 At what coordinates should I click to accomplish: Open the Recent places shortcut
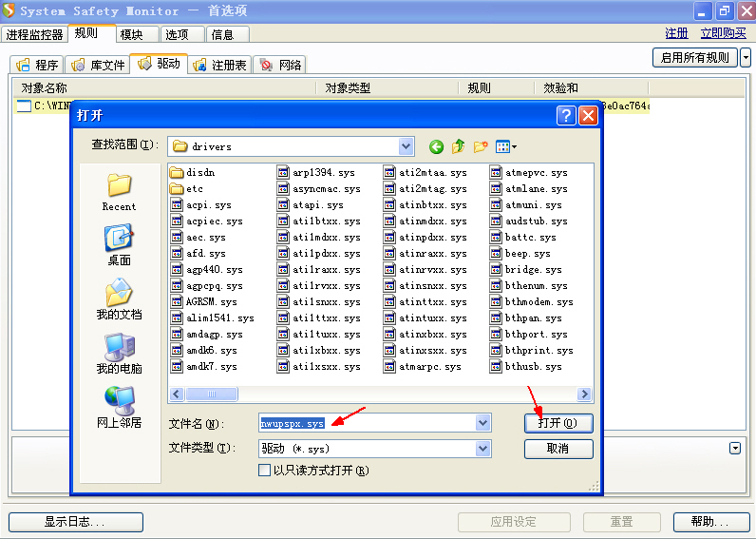click(x=119, y=192)
